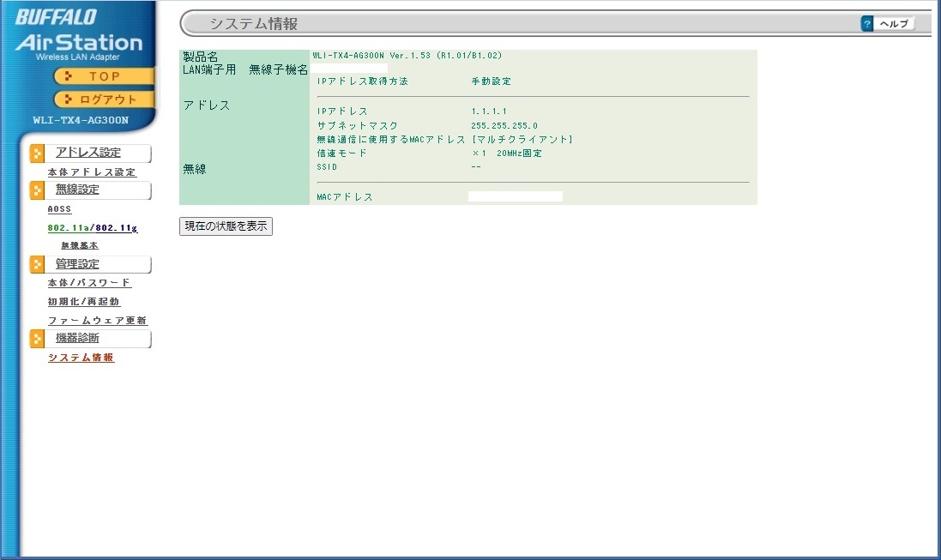This screenshot has height=560, width=941.
Task: Click the SSID label in the table
Action: 327,167
